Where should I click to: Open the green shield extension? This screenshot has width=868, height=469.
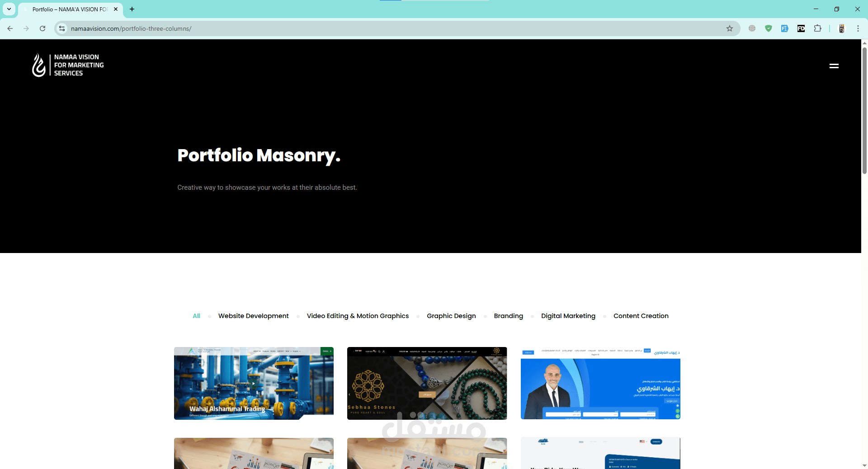pos(769,28)
